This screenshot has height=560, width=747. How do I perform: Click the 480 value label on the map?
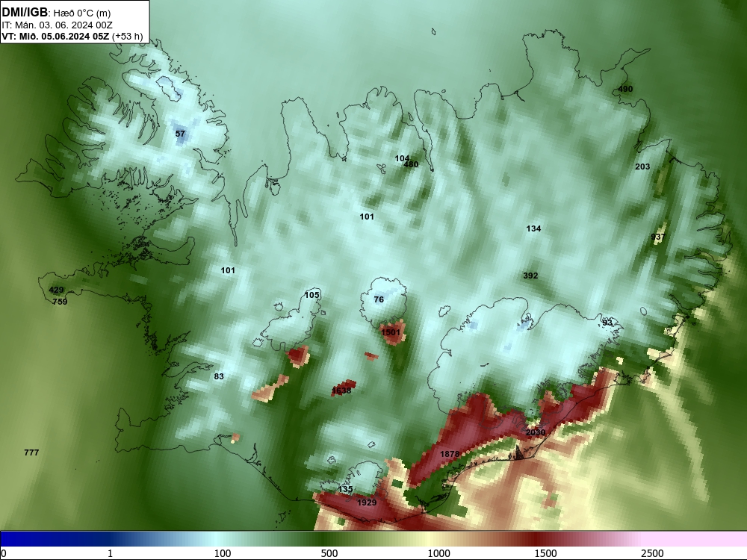pos(411,165)
